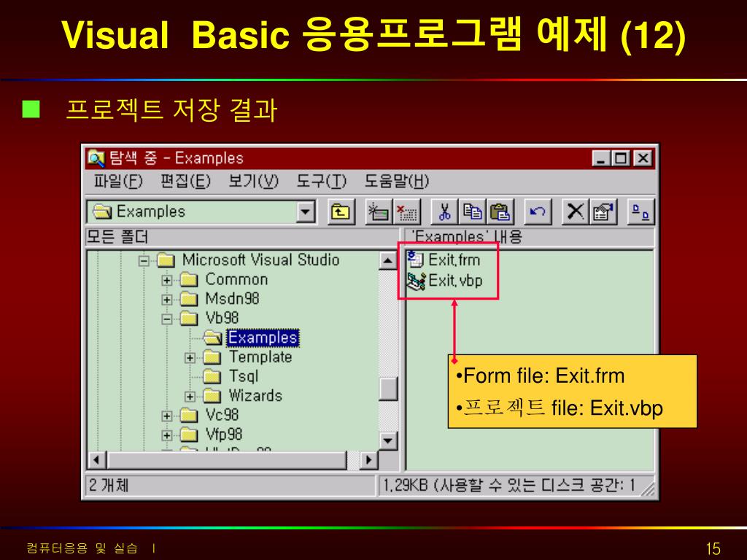Open the 도구(T) menu
747x560 pixels.
coord(321,182)
